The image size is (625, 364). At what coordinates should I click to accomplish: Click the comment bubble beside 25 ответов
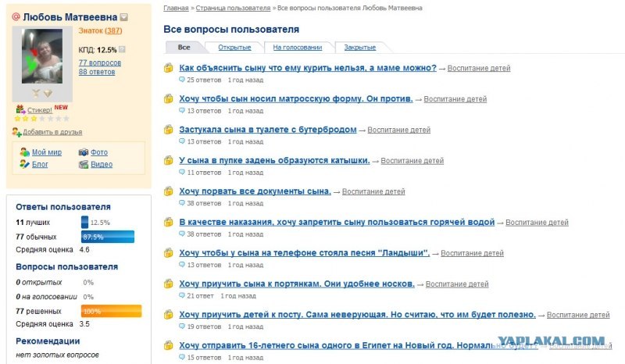pos(182,80)
